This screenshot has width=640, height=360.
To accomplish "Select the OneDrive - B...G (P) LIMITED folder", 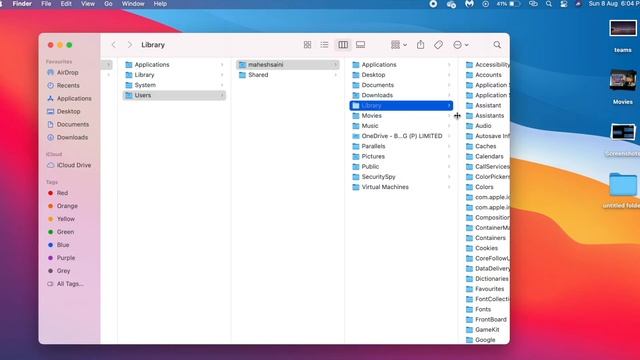I will [x=401, y=136].
